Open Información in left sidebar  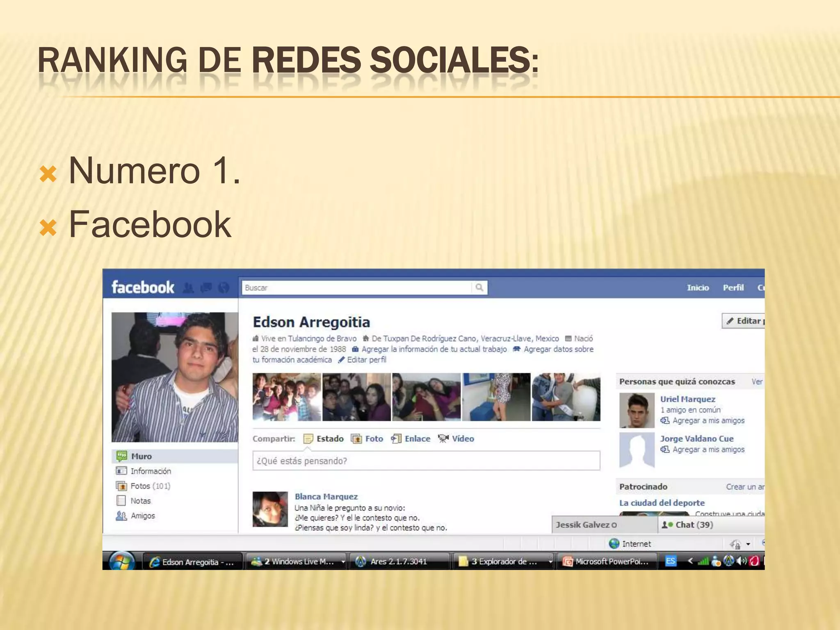point(150,471)
